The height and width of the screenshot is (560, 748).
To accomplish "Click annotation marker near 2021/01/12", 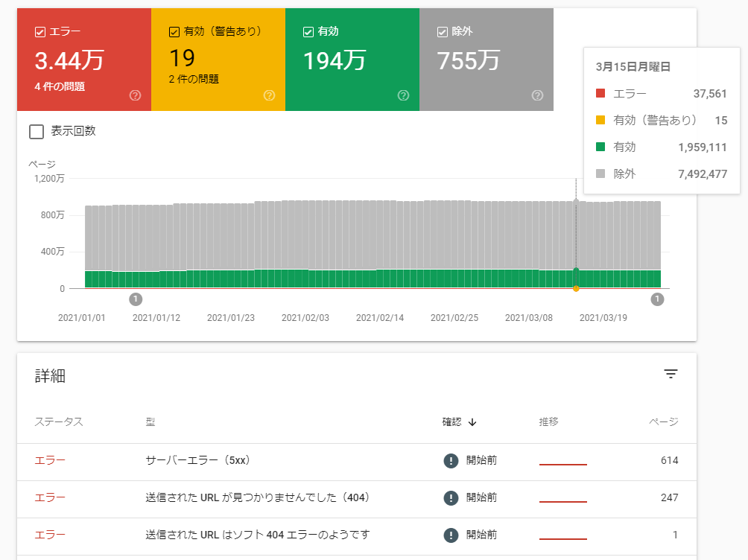I will [x=136, y=299].
